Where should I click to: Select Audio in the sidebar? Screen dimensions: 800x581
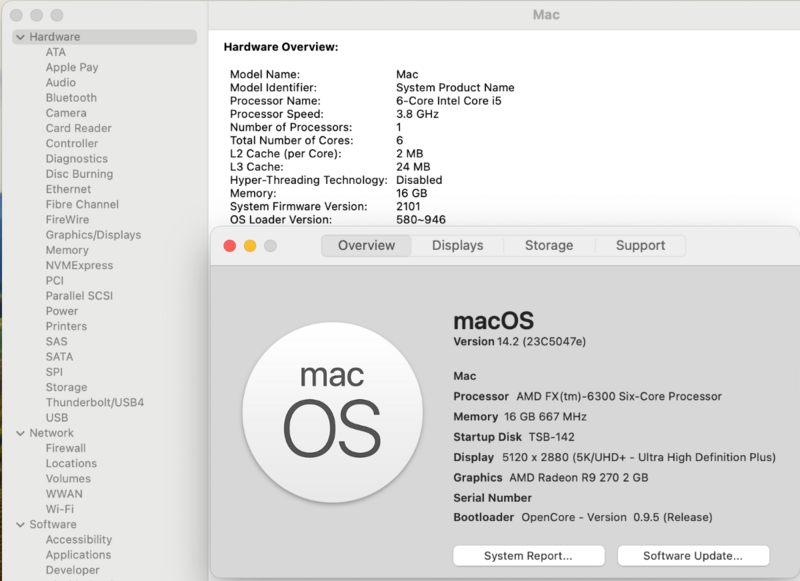pos(61,83)
